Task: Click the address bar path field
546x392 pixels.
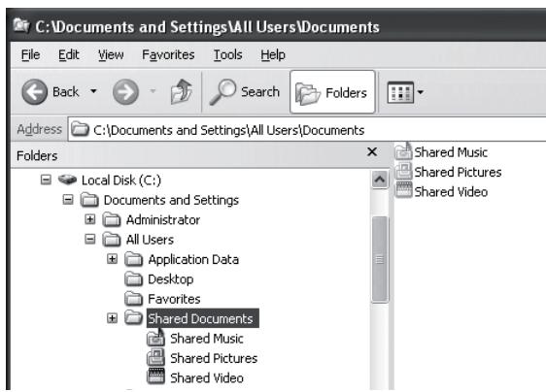Action: [x=307, y=130]
